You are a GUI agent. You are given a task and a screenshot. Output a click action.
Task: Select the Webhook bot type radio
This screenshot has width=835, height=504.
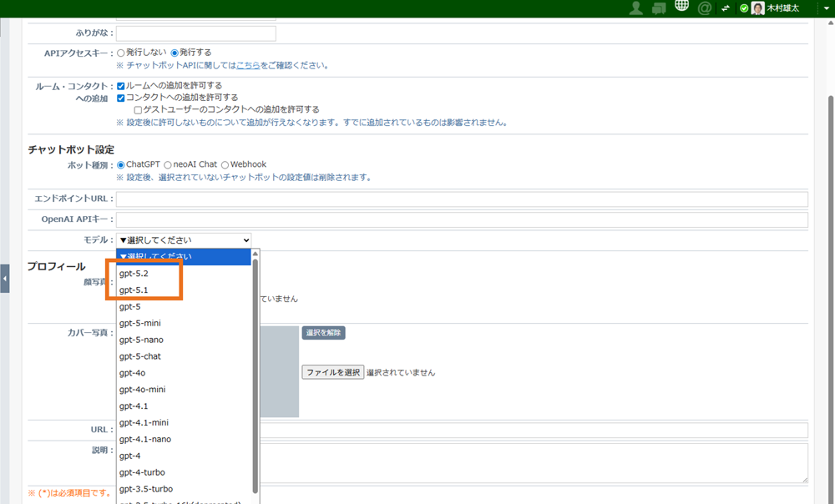[x=225, y=165]
